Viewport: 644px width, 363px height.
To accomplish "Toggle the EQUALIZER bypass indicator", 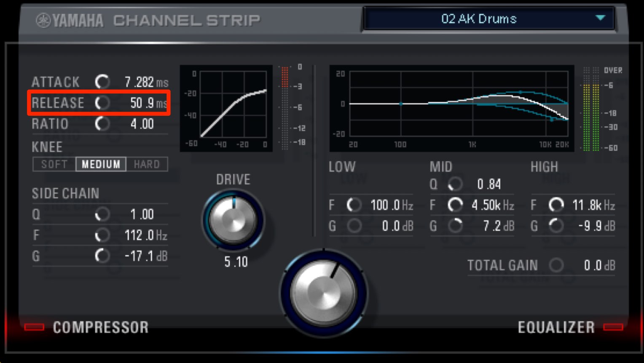I will (613, 327).
